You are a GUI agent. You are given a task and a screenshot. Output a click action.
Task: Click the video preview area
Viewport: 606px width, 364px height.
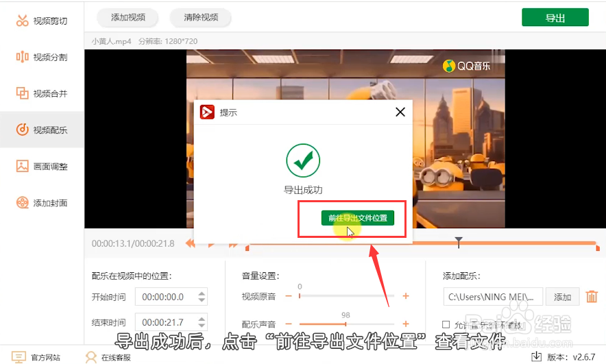point(345,138)
